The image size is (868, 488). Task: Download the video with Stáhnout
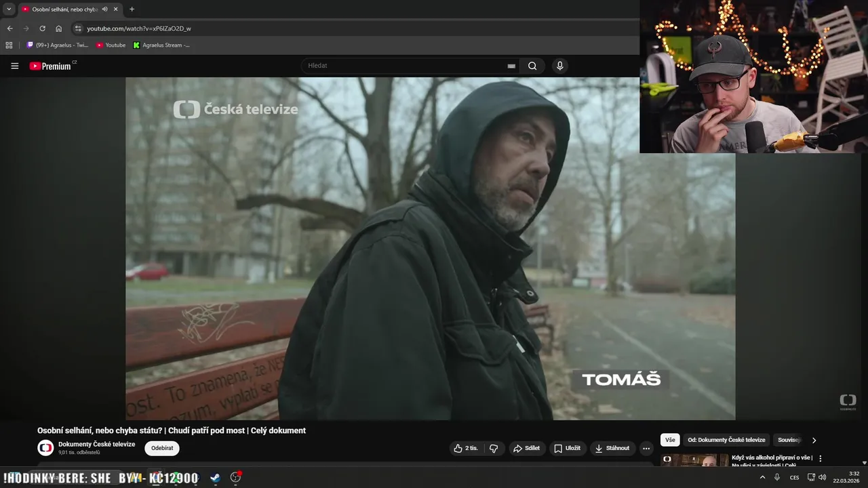pyautogui.click(x=612, y=448)
